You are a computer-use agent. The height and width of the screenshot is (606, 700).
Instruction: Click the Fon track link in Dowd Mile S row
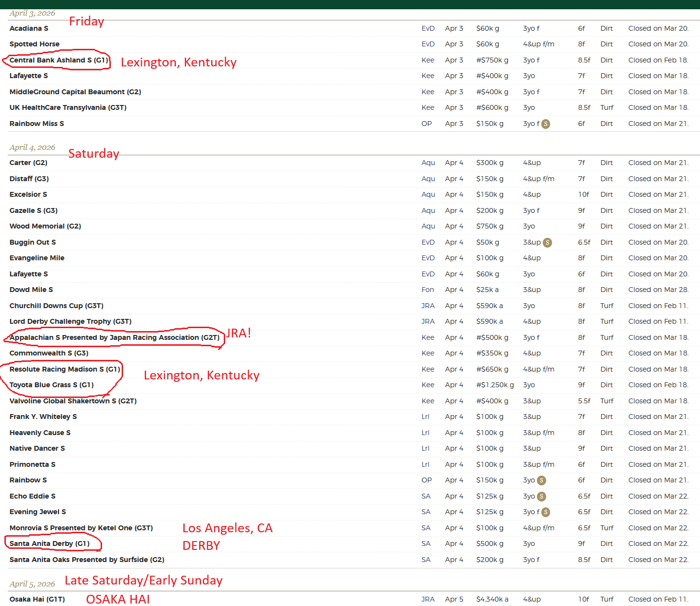pos(427,290)
